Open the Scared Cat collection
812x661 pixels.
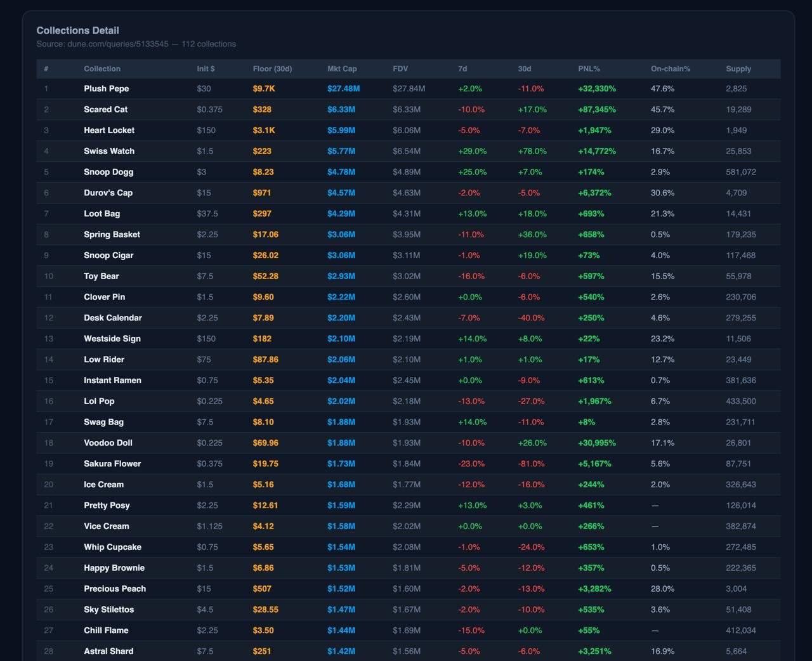[105, 110]
